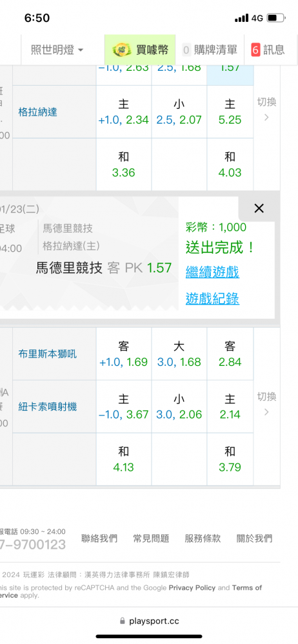Click the 紐卡索噴射機 team name
298x644 pixels.
coord(48,406)
